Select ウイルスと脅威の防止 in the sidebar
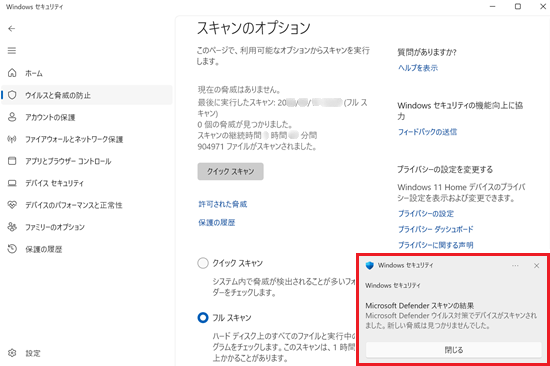 (x=58, y=95)
